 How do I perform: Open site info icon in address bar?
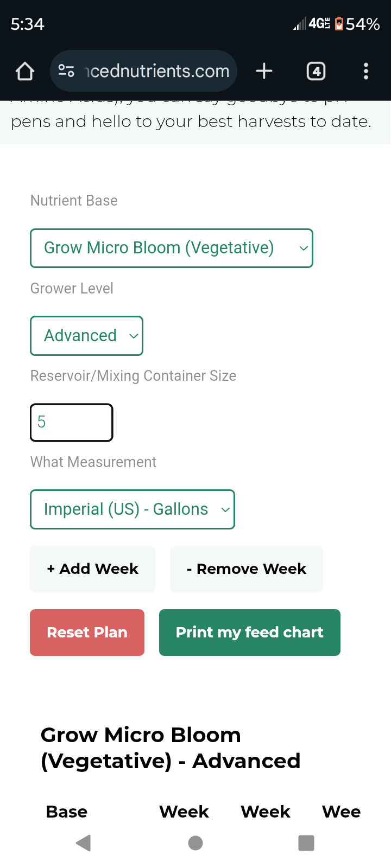click(x=66, y=71)
